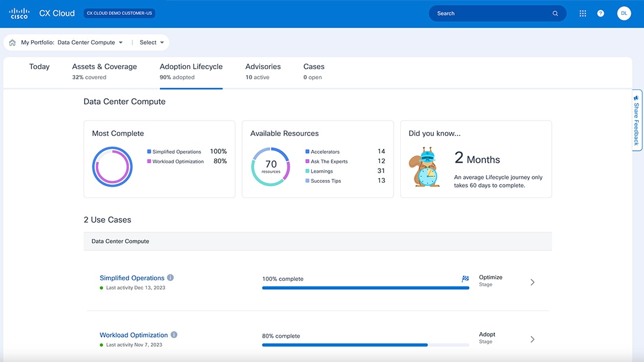Click the "2 Use Cases" heading
The width and height of the screenshot is (644, 362).
click(x=107, y=219)
